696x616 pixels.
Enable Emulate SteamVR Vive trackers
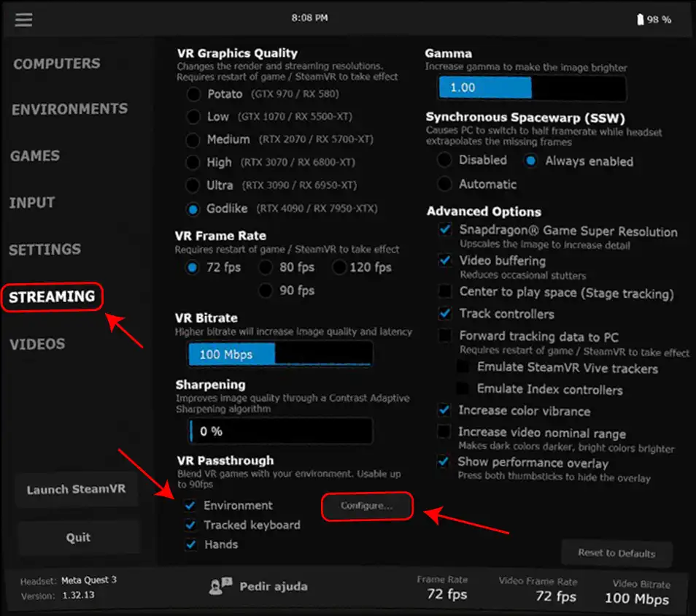point(463,366)
